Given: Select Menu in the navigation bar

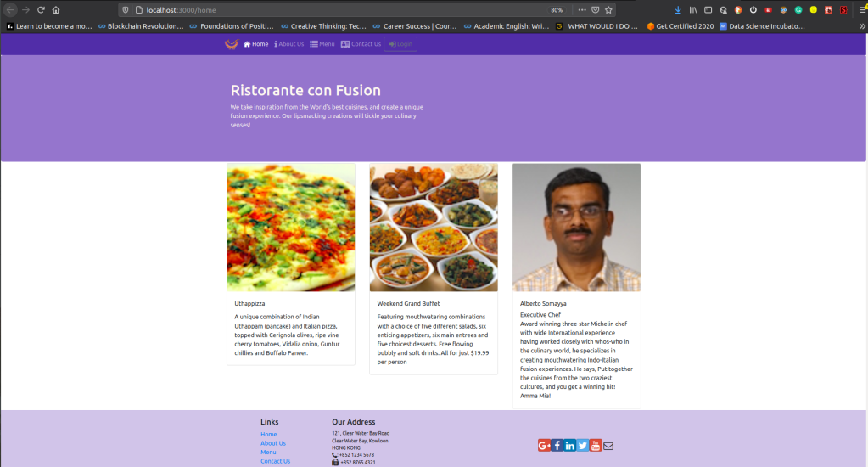Looking at the screenshot, I should pyautogui.click(x=322, y=44).
